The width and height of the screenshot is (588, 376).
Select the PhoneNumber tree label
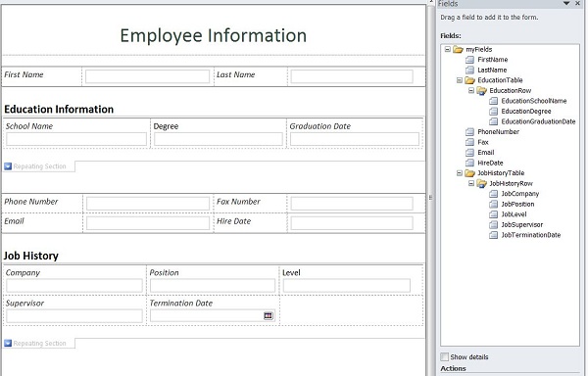point(499,132)
